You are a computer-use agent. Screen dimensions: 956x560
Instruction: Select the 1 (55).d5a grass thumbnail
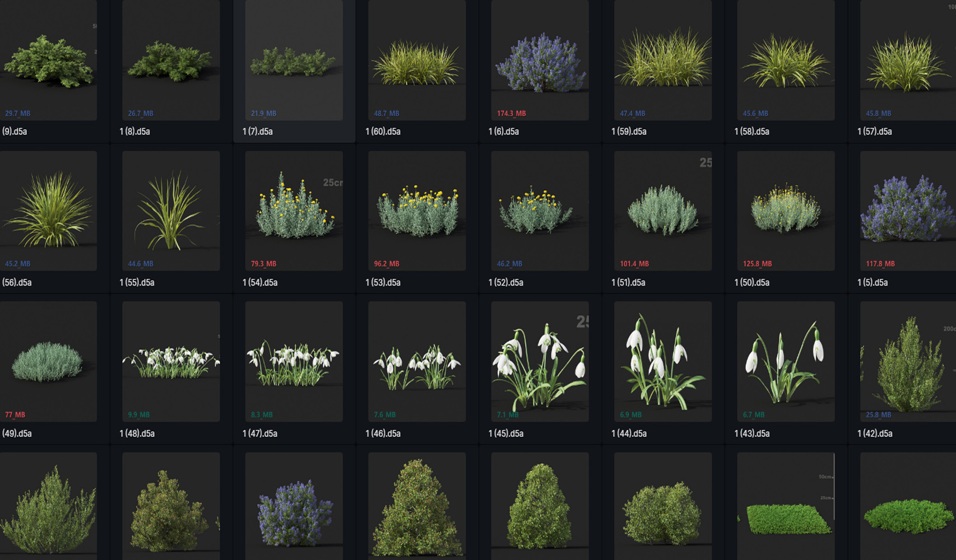pyautogui.click(x=171, y=211)
